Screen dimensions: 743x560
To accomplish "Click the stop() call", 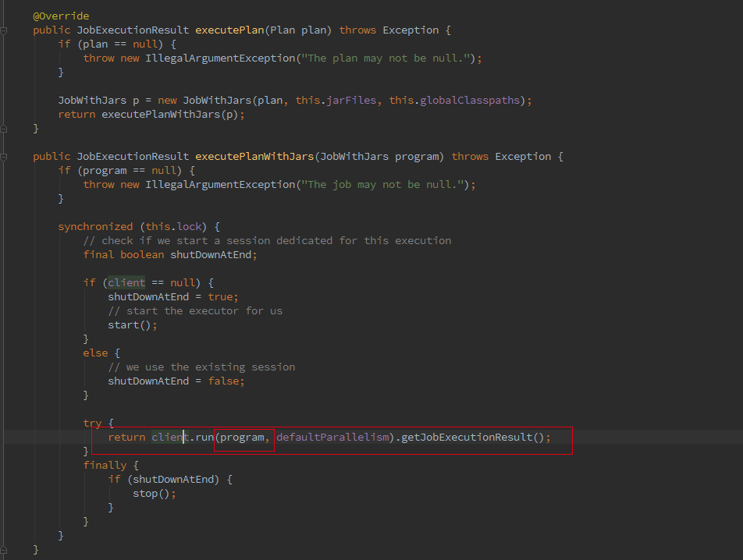I will (x=151, y=494).
